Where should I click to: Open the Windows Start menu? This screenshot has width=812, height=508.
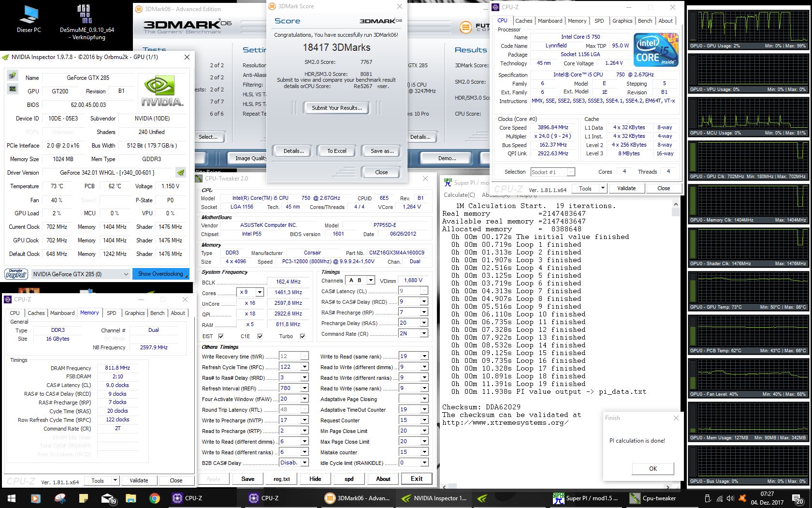(11, 498)
